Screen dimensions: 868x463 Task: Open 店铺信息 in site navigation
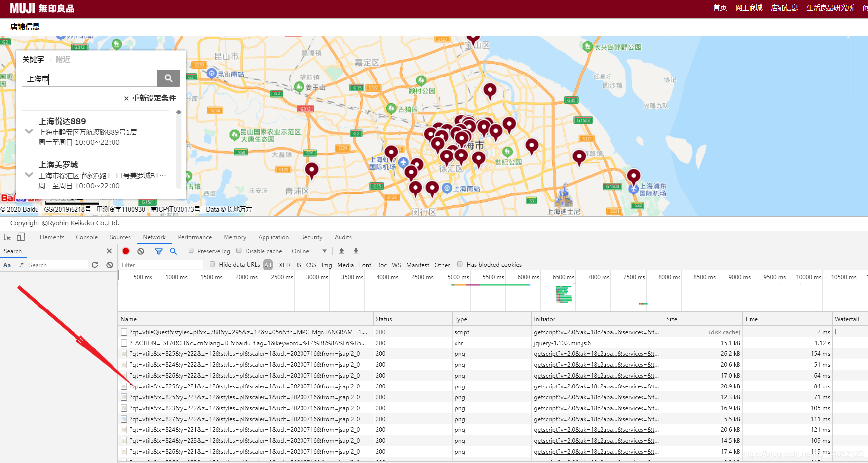[784, 8]
